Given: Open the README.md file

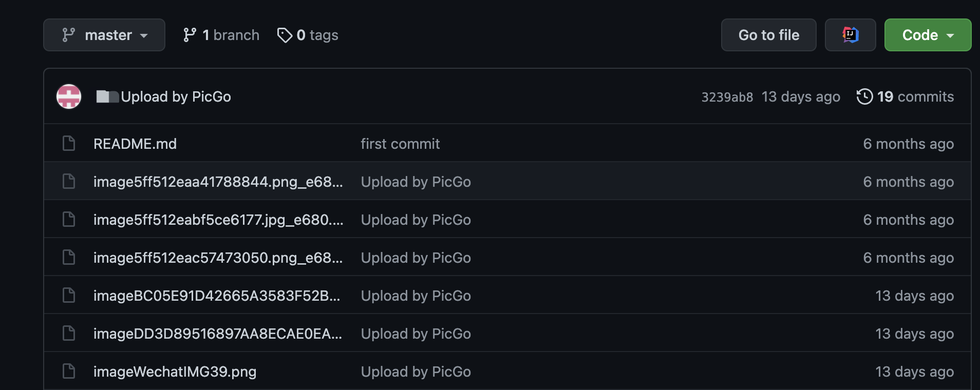Looking at the screenshot, I should [135, 144].
